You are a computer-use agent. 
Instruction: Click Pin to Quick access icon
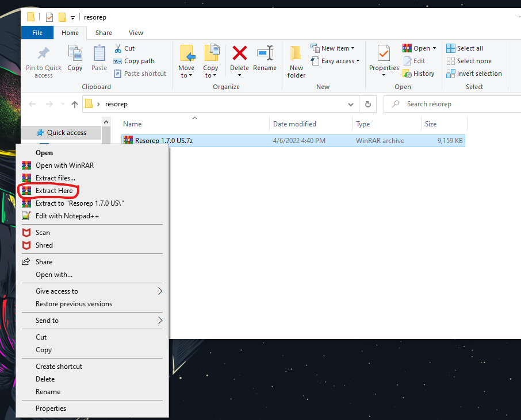click(44, 54)
